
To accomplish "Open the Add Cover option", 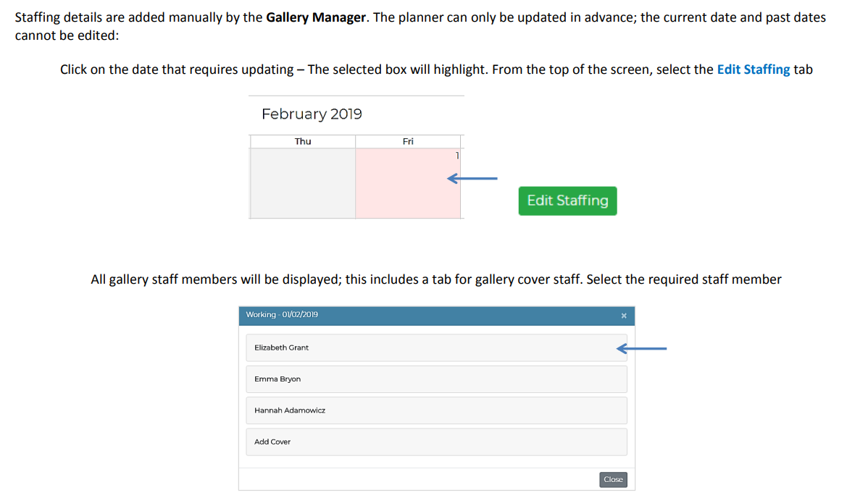I will 436,442.
